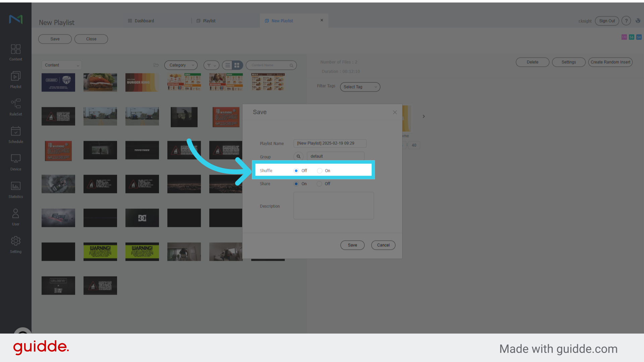Close the New Playlist tab
This screenshot has height=362, width=644.
[322, 20]
